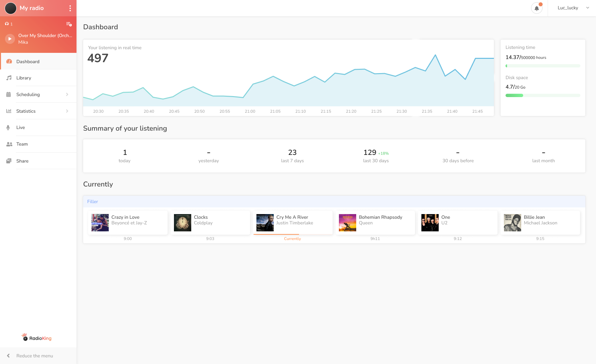This screenshot has width=596, height=364.
Task: Open the Share menu item
Action: click(38, 161)
